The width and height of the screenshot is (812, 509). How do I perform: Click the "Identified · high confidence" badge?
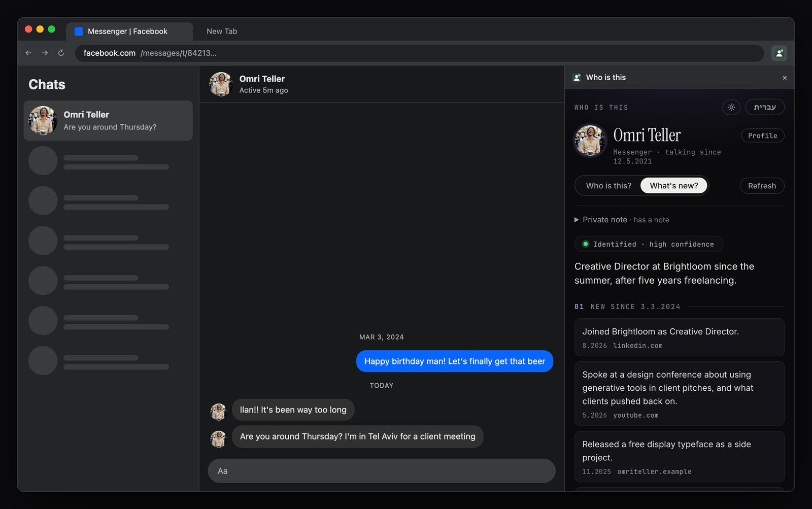click(649, 244)
